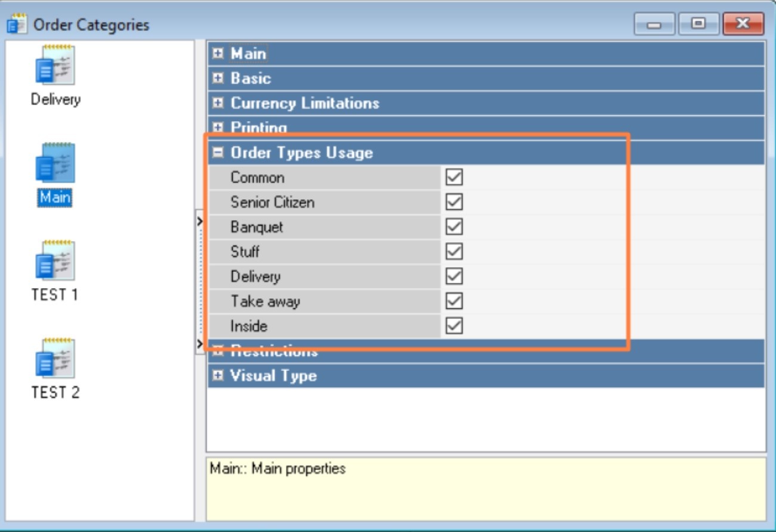The width and height of the screenshot is (776, 532).
Task: Uncheck the Common order type checkbox
Action: pos(454,177)
